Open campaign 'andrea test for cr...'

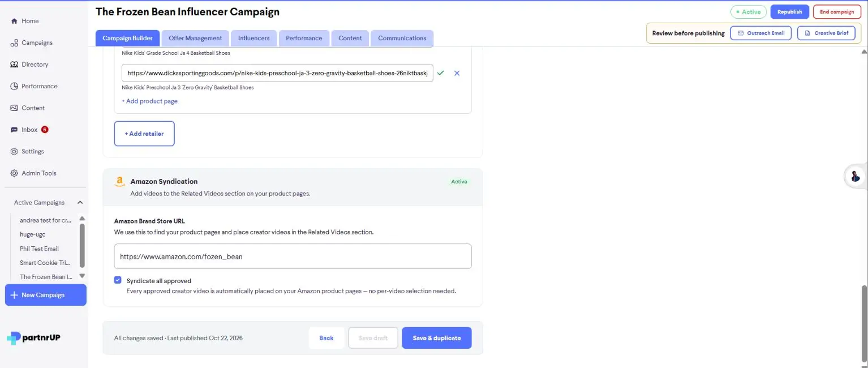46,220
